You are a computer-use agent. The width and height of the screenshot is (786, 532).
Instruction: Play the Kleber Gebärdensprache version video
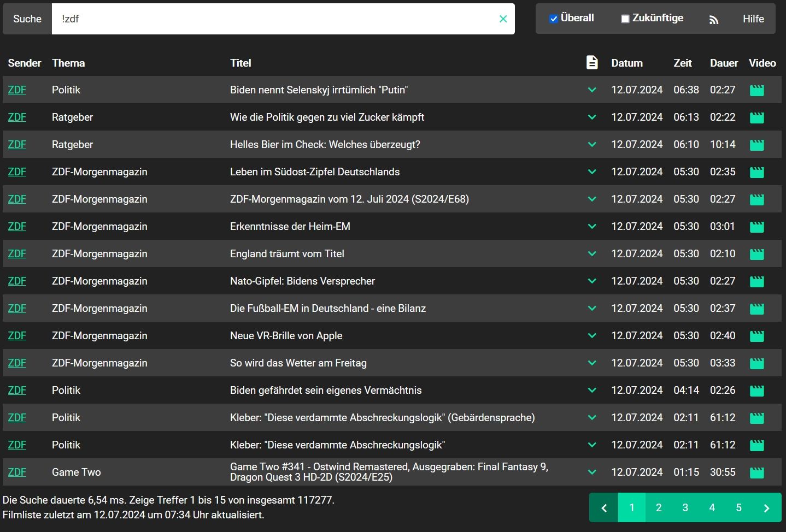[756, 418]
